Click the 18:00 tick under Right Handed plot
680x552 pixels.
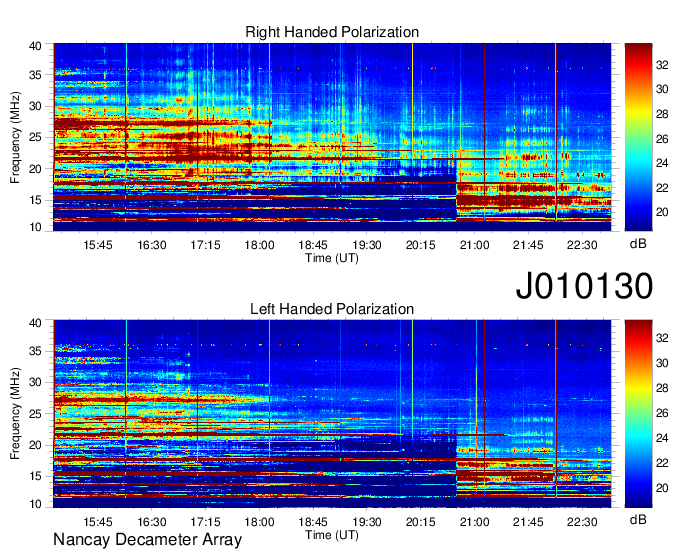pos(259,245)
